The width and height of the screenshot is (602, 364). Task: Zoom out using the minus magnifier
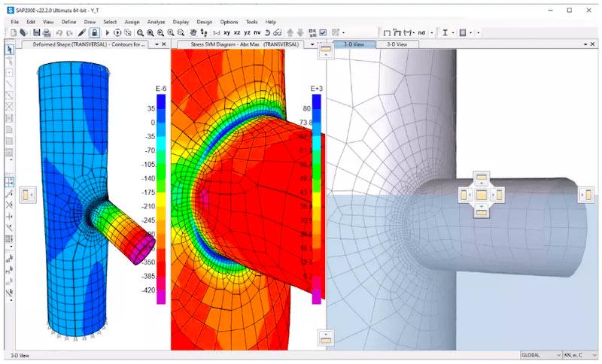(181, 33)
